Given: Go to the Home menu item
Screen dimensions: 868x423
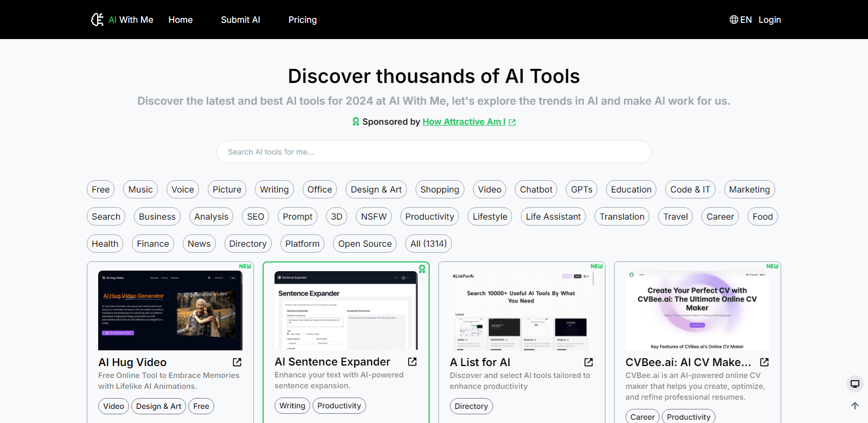Looking at the screenshot, I should [x=181, y=20].
